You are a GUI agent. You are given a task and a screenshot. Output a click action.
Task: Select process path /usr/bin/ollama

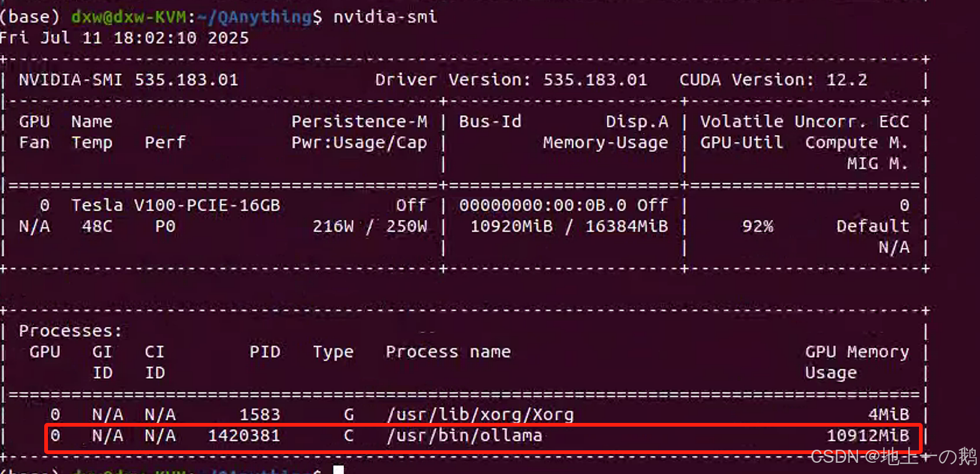click(x=464, y=435)
